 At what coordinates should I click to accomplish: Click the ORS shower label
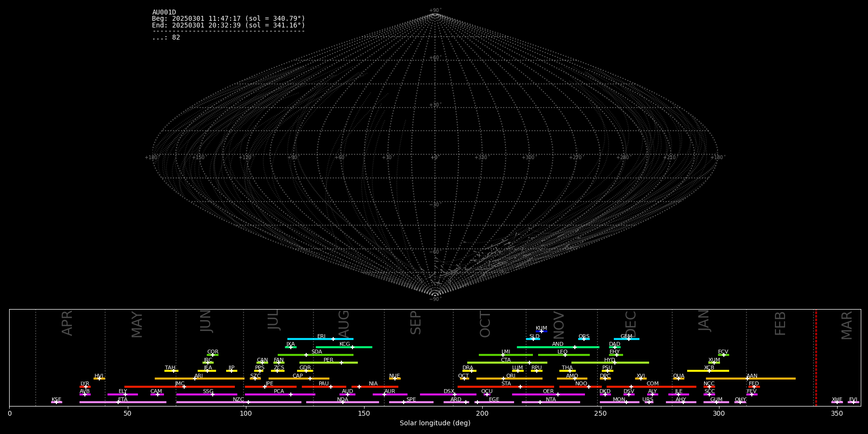(x=583, y=337)
